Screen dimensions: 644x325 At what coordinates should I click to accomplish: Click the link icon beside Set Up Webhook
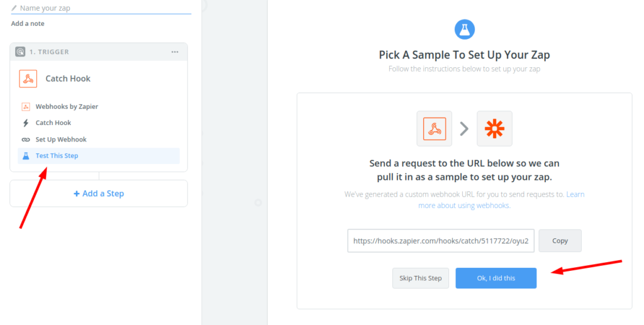(26, 140)
